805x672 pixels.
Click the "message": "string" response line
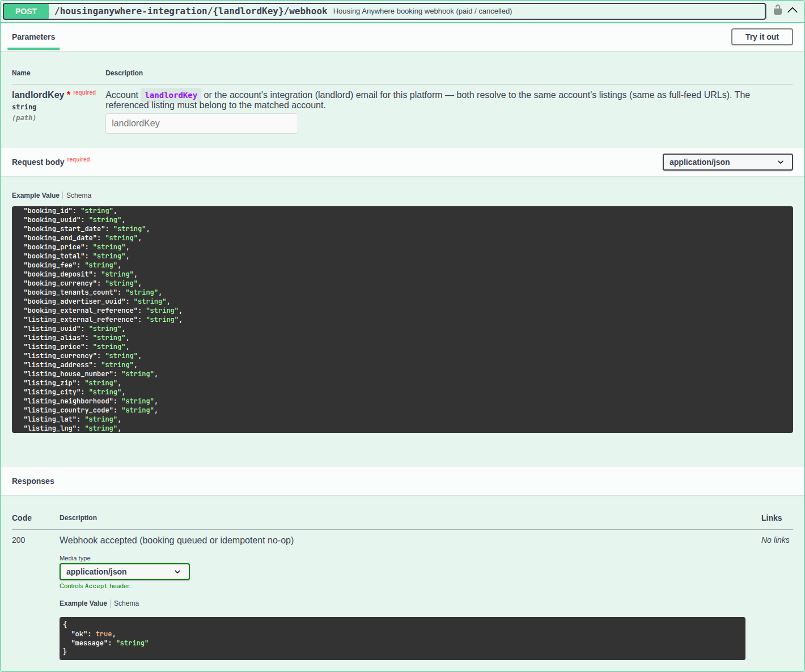tap(110, 643)
